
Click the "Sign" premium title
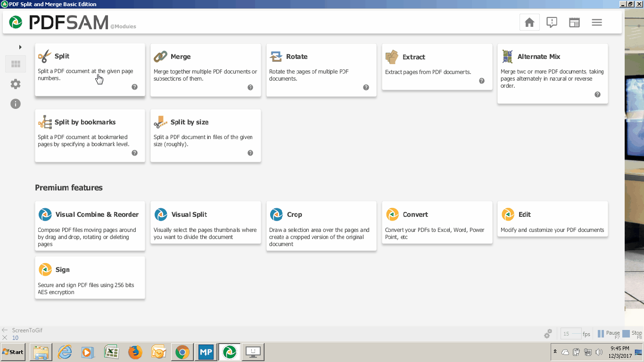[63, 270]
